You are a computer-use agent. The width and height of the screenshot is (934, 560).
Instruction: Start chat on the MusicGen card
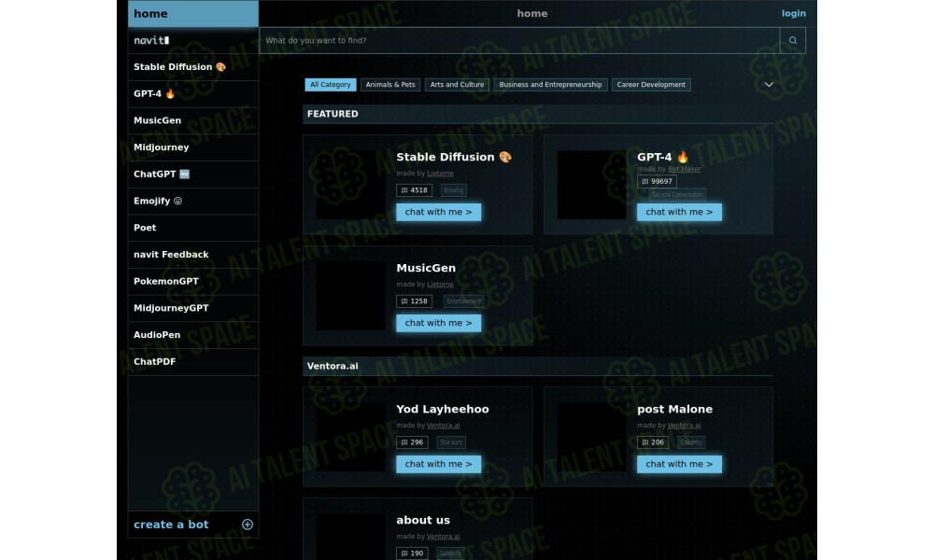(x=438, y=323)
